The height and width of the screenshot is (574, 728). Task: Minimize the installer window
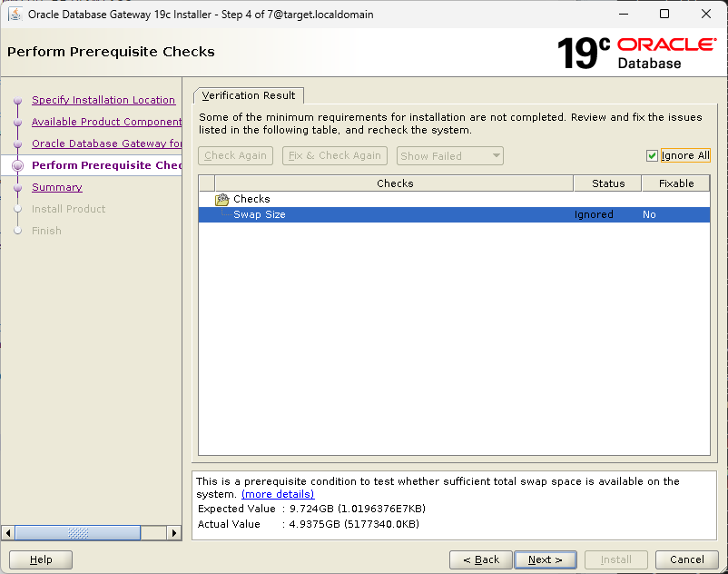coord(624,14)
